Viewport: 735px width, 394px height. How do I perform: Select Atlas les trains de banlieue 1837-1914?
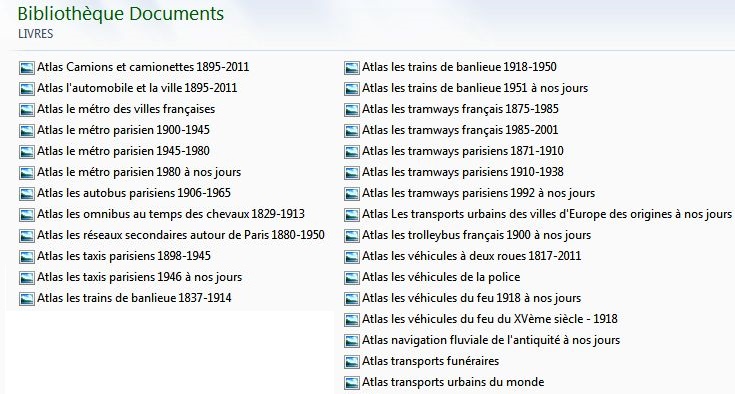134,298
